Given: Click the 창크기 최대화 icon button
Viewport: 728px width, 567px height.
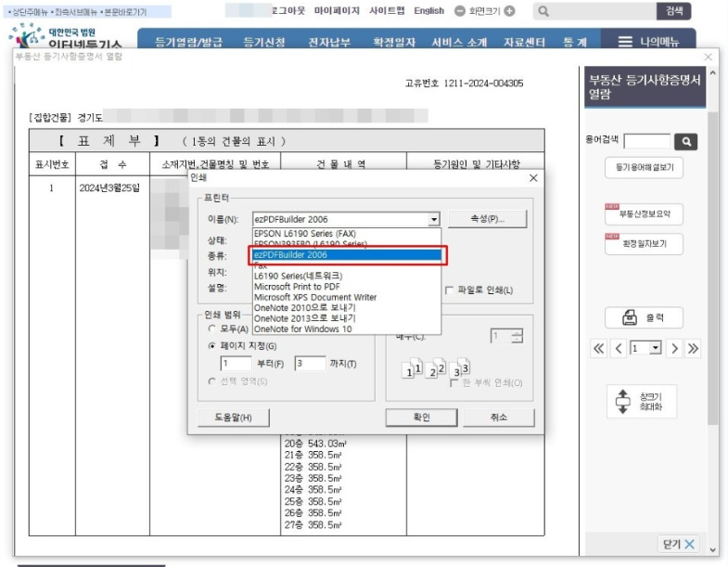Looking at the screenshot, I should point(642,402).
